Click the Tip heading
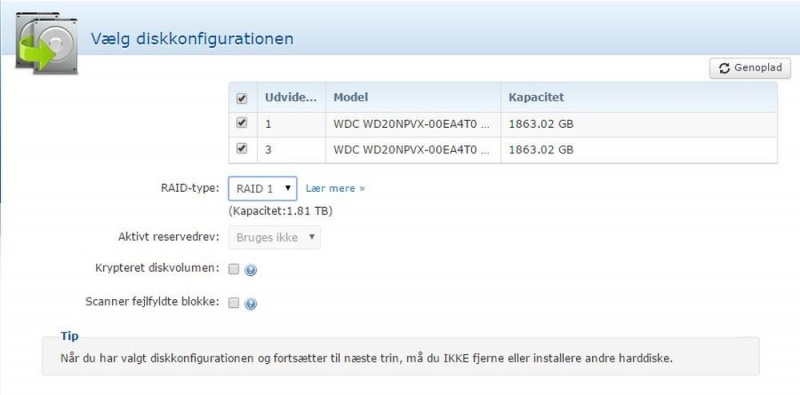 coord(69,336)
